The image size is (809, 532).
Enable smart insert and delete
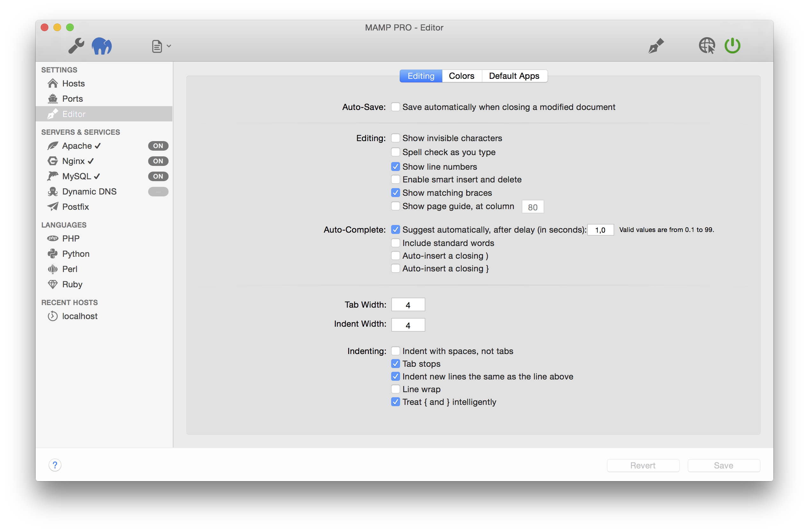(395, 179)
